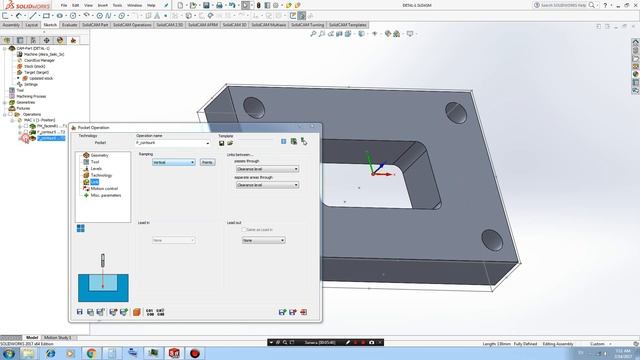Toggle FM_facemill operation checkbox
Screen dimensions: 640x360
pos(26,127)
